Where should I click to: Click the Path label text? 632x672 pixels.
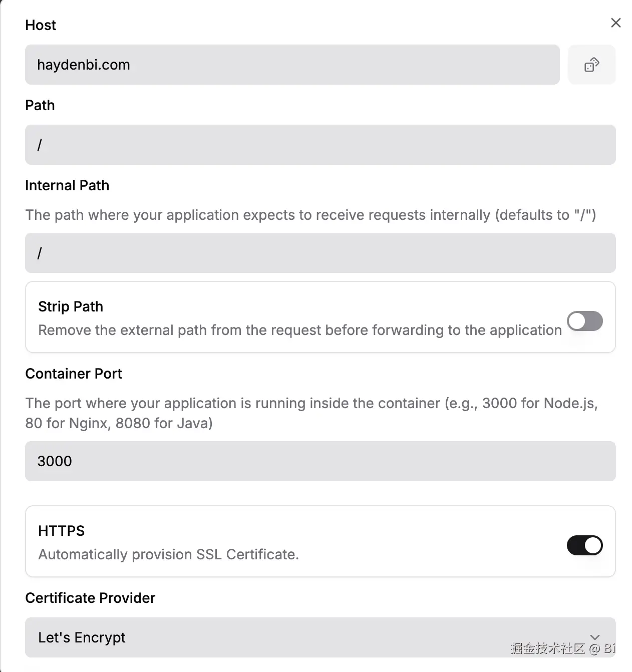tap(40, 105)
